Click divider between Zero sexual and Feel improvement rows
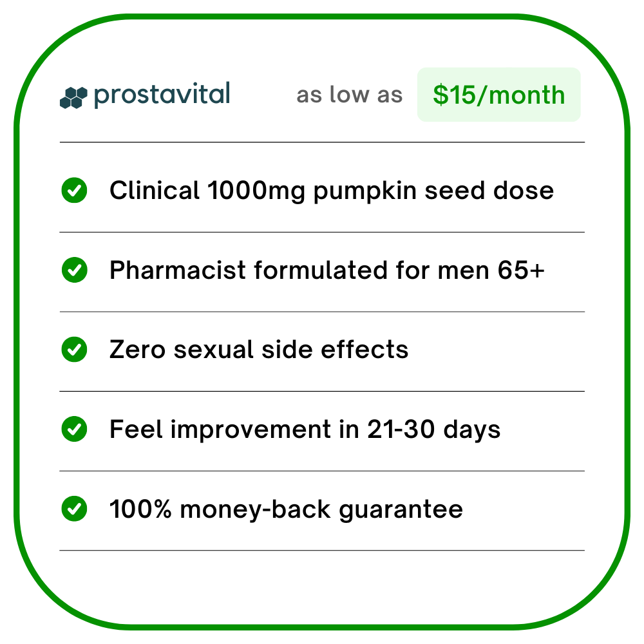 pos(322,391)
